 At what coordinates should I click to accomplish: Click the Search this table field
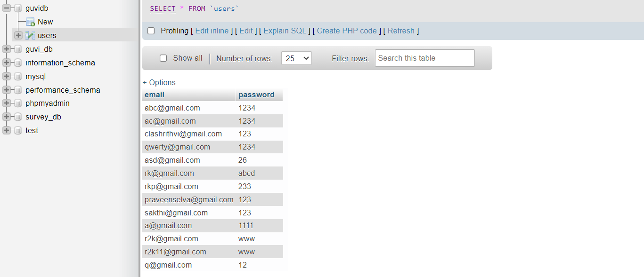pos(424,58)
